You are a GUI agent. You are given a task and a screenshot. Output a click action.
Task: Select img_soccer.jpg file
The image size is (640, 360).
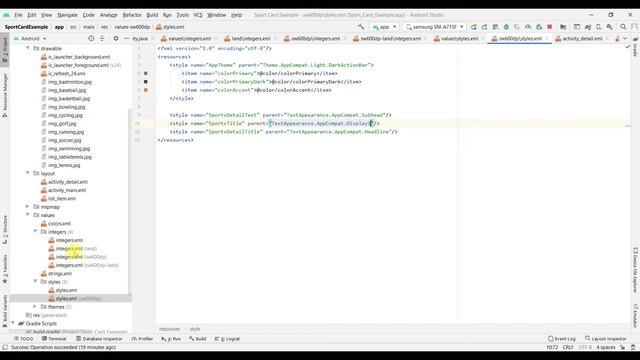click(x=61, y=140)
